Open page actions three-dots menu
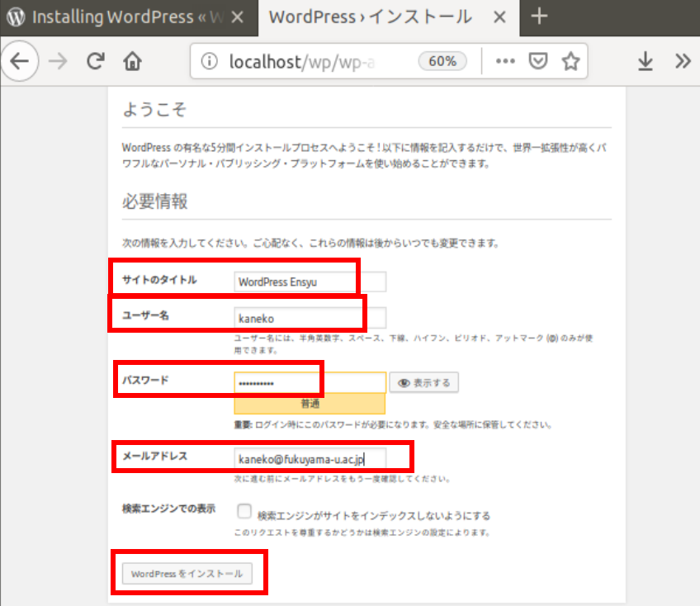Viewport: 700px width, 606px height. pyautogui.click(x=505, y=61)
